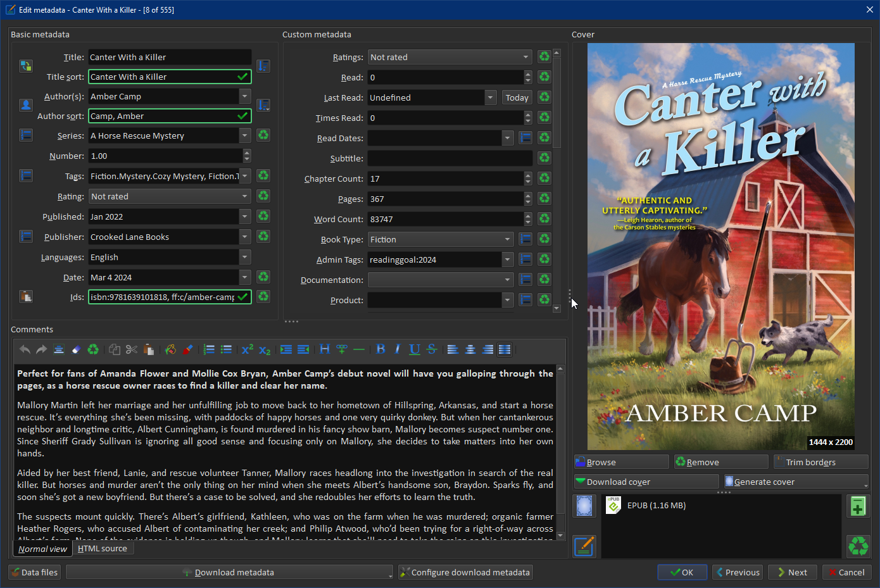Clear the Series field with its recycle icon
Viewport: 880px width, 588px height.
pyautogui.click(x=263, y=135)
